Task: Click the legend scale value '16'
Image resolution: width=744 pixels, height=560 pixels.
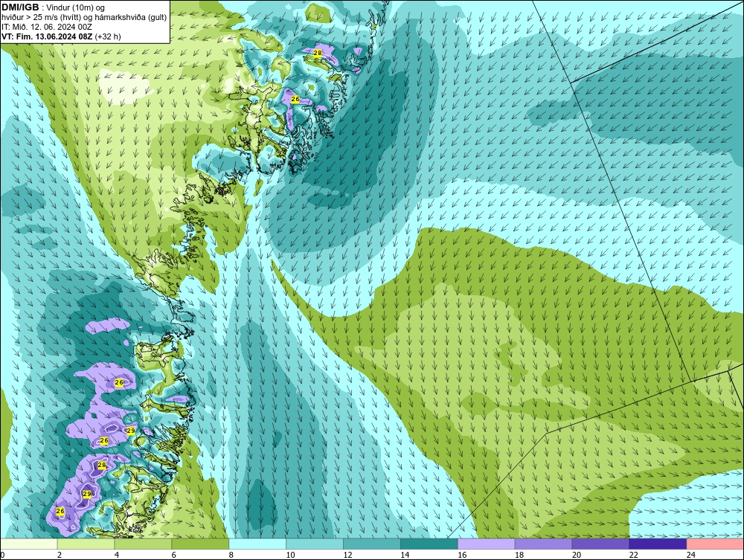Action: [x=462, y=555]
